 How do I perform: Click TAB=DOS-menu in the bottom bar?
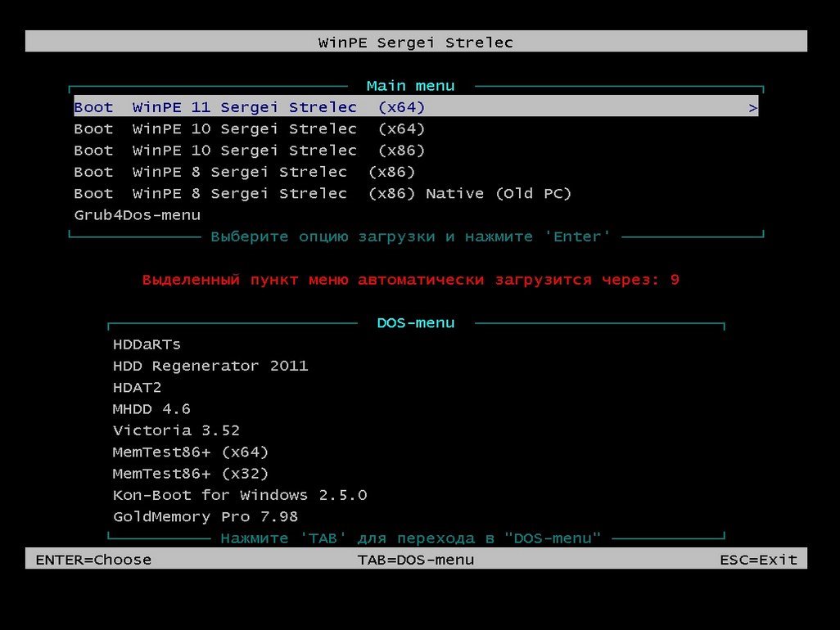[x=416, y=560]
